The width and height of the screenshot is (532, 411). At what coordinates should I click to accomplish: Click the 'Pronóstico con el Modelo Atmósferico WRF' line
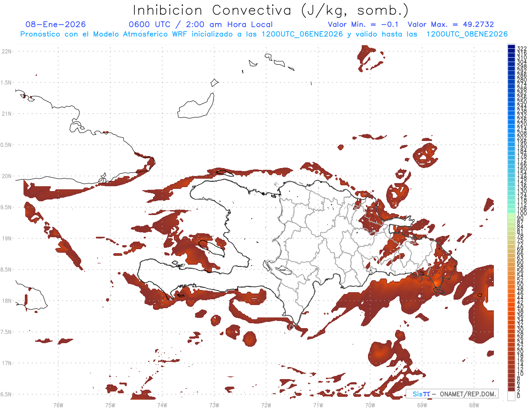pos(104,34)
